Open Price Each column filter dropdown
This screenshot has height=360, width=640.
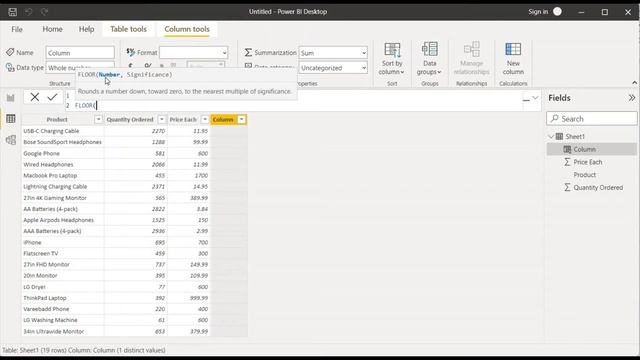point(205,120)
